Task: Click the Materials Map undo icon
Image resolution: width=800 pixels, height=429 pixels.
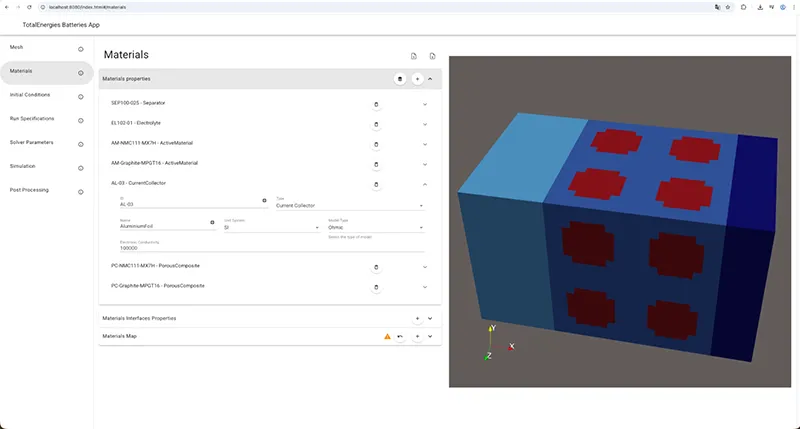Action: [400, 336]
